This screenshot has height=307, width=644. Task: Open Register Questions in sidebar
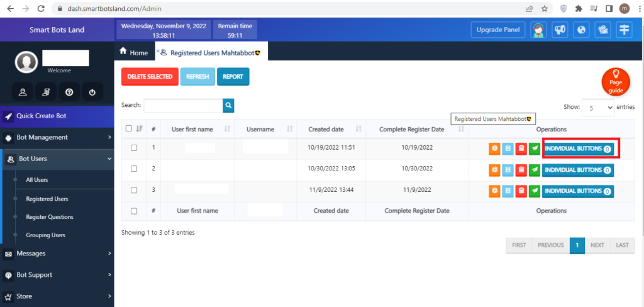tap(49, 217)
